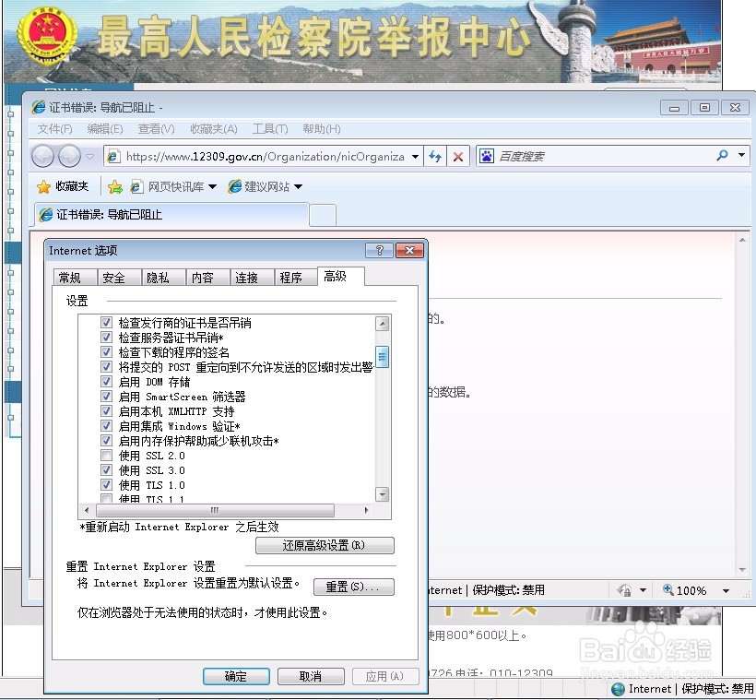Toggle 检查发行商的证书是否吊销 checkbox
The width and height of the screenshot is (756, 700).
(x=107, y=322)
